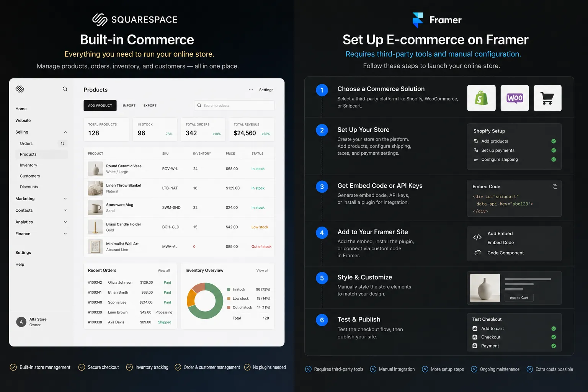
Task: Open the Minimalist Wall Art product row
Action: tap(179, 247)
